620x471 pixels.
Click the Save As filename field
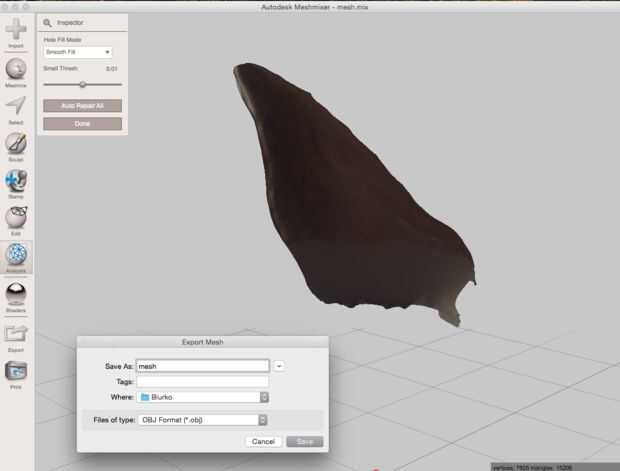(x=202, y=366)
